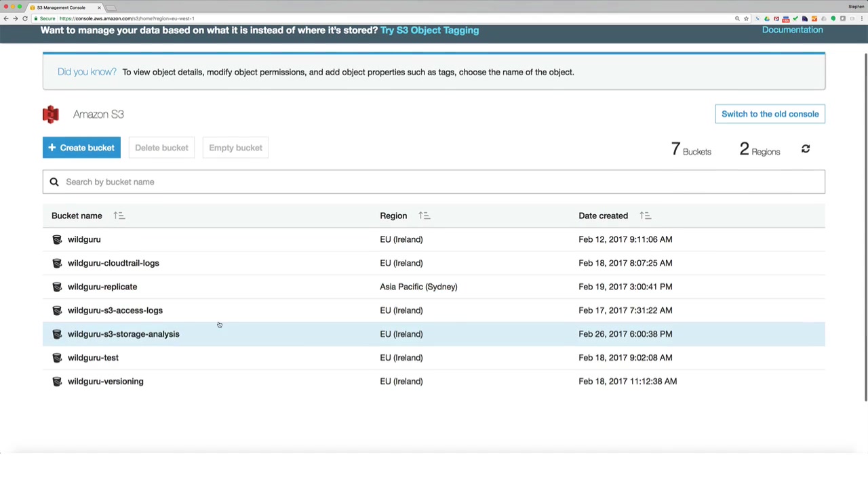
Task: Open the wildguru-replicate bucket
Action: [x=102, y=287]
